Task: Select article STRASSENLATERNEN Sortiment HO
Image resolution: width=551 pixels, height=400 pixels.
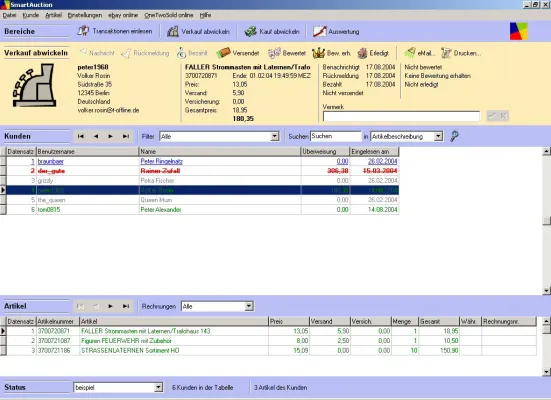Action: pyautogui.click(x=271, y=350)
